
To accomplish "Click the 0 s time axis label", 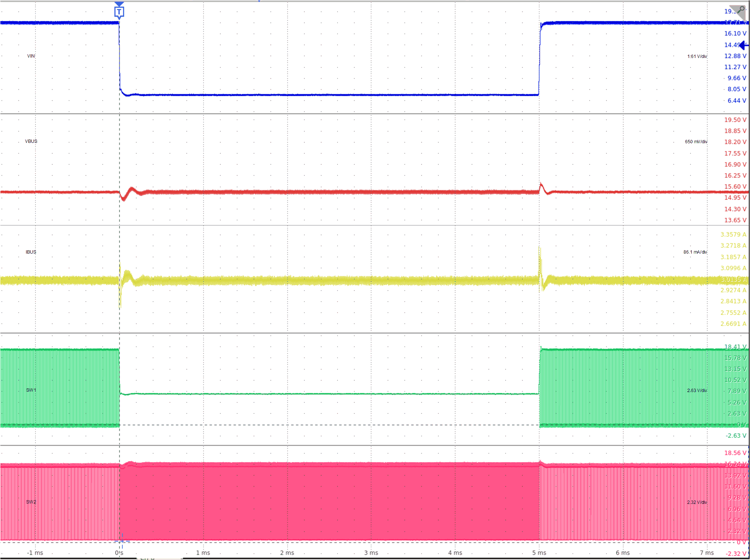I will (x=119, y=553).
